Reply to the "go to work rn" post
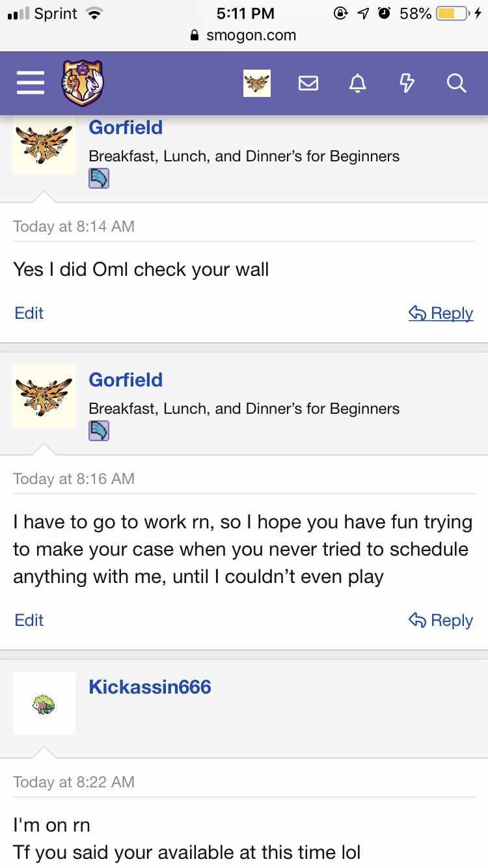The width and height of the screenshot is (488, 868). click(x=441, y=620)
